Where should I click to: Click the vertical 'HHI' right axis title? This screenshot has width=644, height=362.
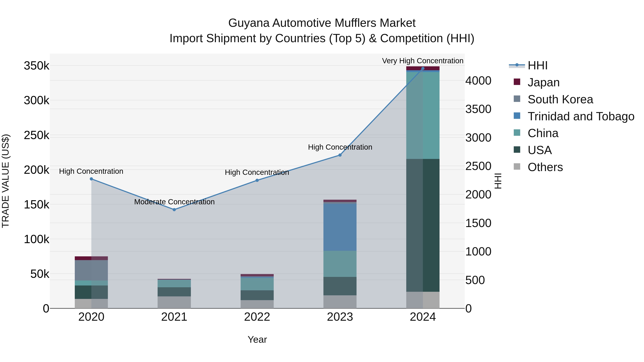(x=498, y=181)
